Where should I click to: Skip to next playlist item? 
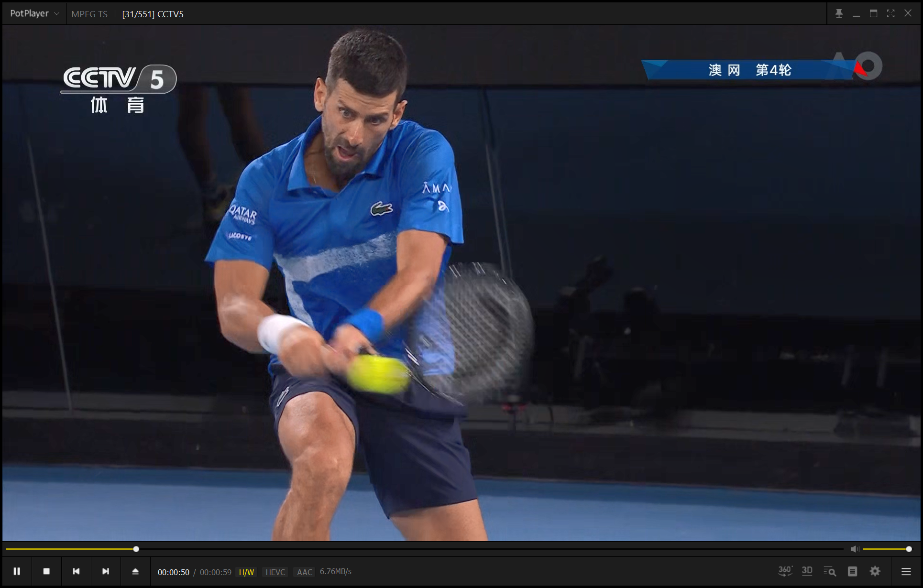(106, 571)
